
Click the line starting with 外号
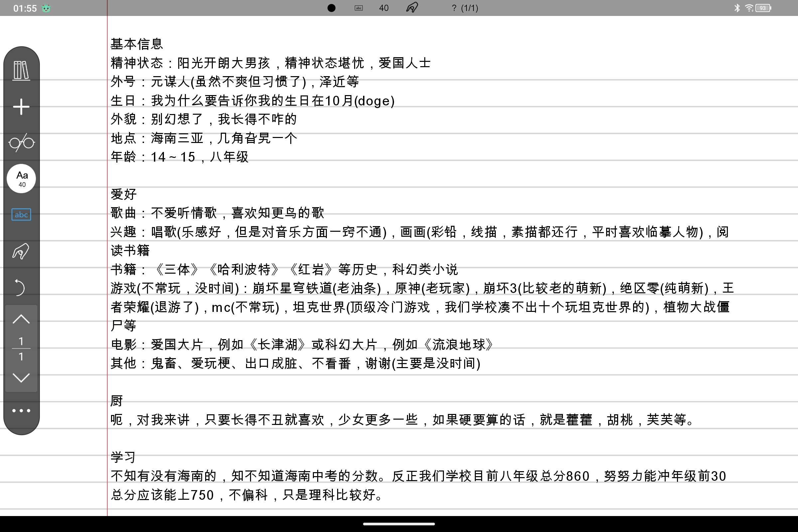(x=235, y=82)
